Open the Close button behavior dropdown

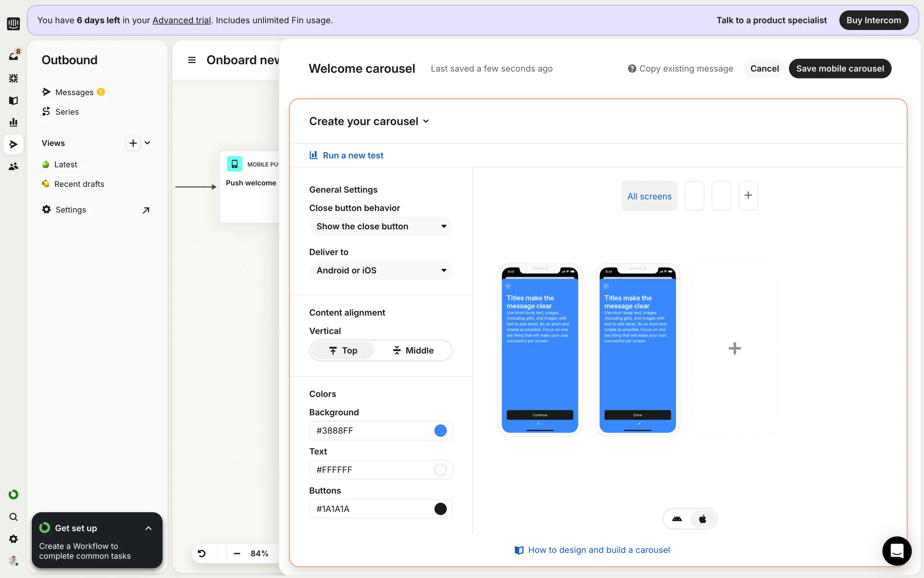pos(380,226)
